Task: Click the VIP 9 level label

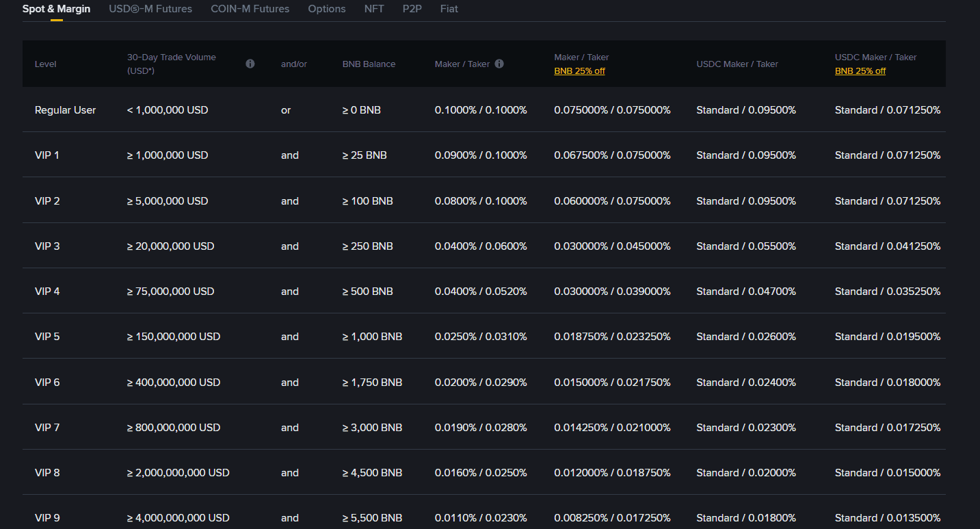Action: pyautogui.click(x=47, y=518)
